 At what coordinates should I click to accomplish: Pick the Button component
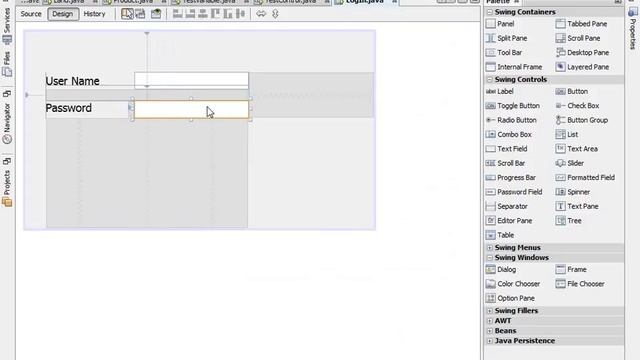pyautogui.click(x=572, y=91)
